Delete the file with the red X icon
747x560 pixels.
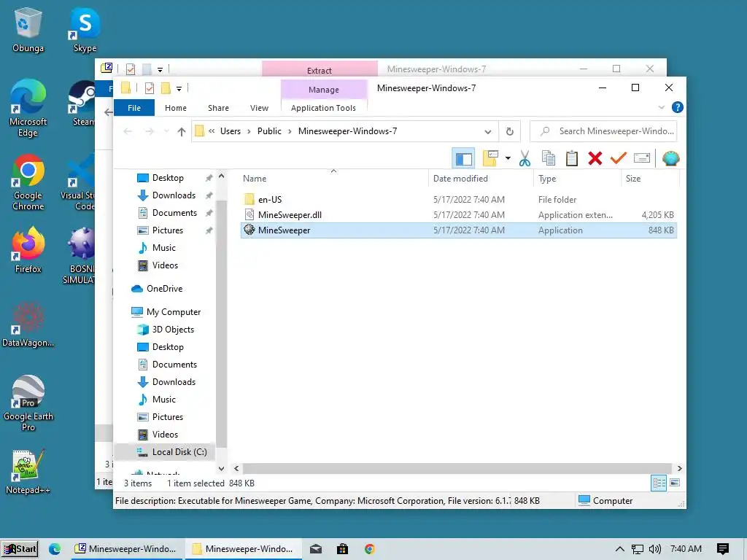click(x=595, y=158)
